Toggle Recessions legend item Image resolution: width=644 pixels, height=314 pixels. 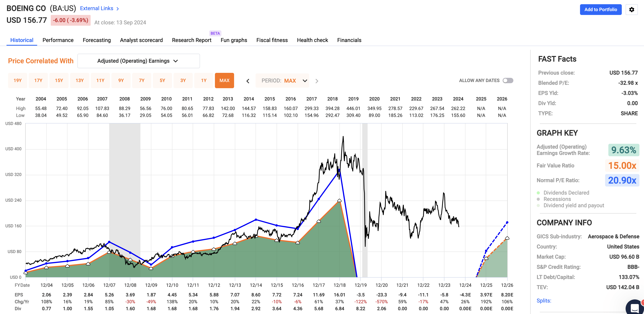point(554,199)
